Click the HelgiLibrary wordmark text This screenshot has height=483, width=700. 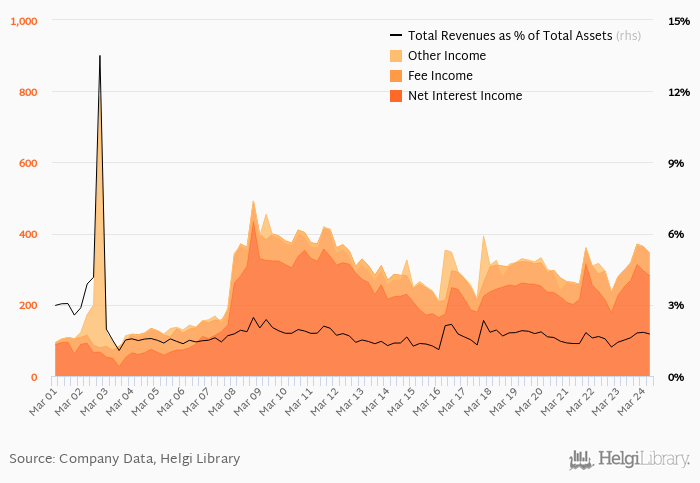[x=643, y=460]
